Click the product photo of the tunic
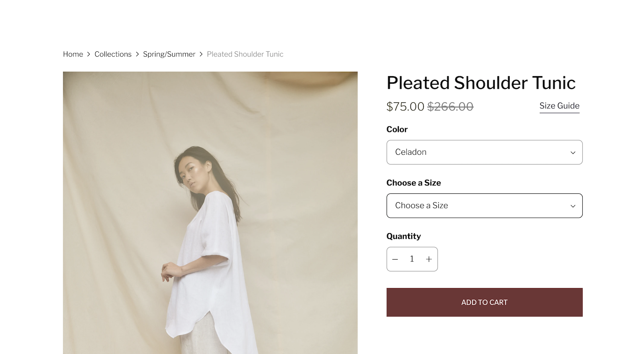 click(210, 211)
